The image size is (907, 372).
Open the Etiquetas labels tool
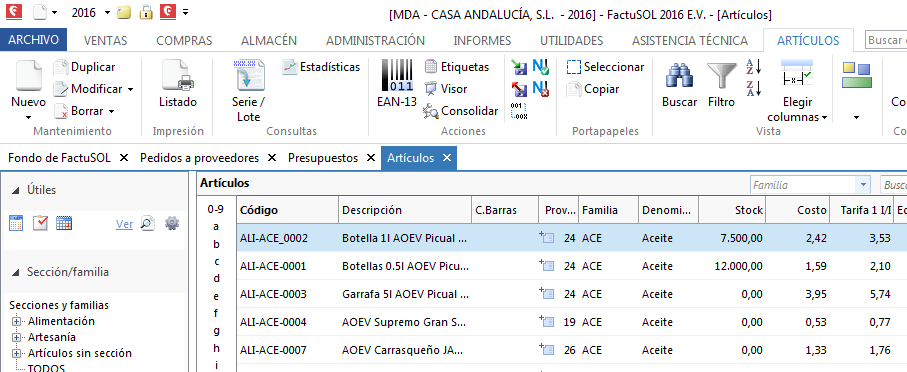tap(456, 67)
